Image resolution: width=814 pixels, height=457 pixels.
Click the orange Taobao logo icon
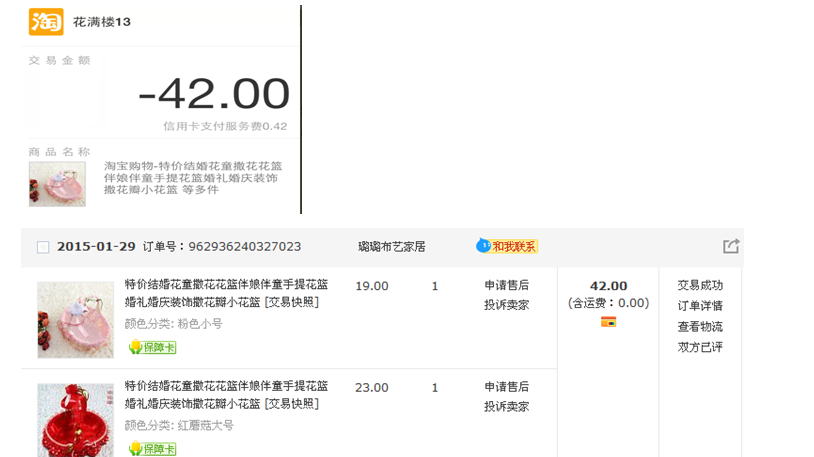[46, 21]
